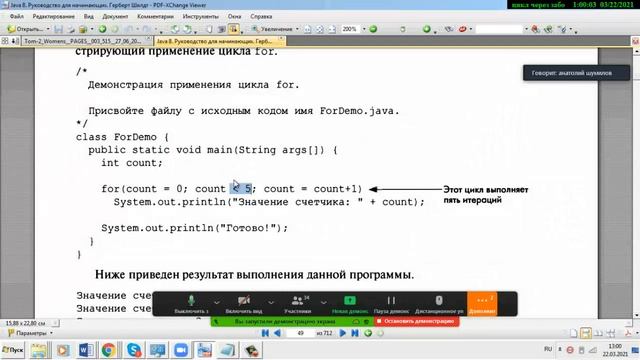Click the green zoom-in plus icon
The width and height of the screenshot is (640, 360).
pos(427,29)
